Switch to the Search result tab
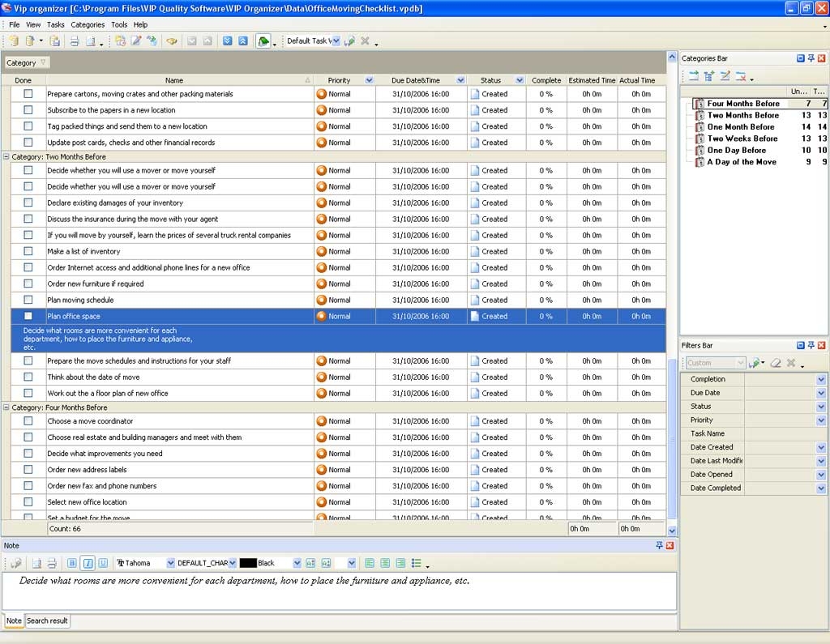The image size is (830, 644). (47, 621)
